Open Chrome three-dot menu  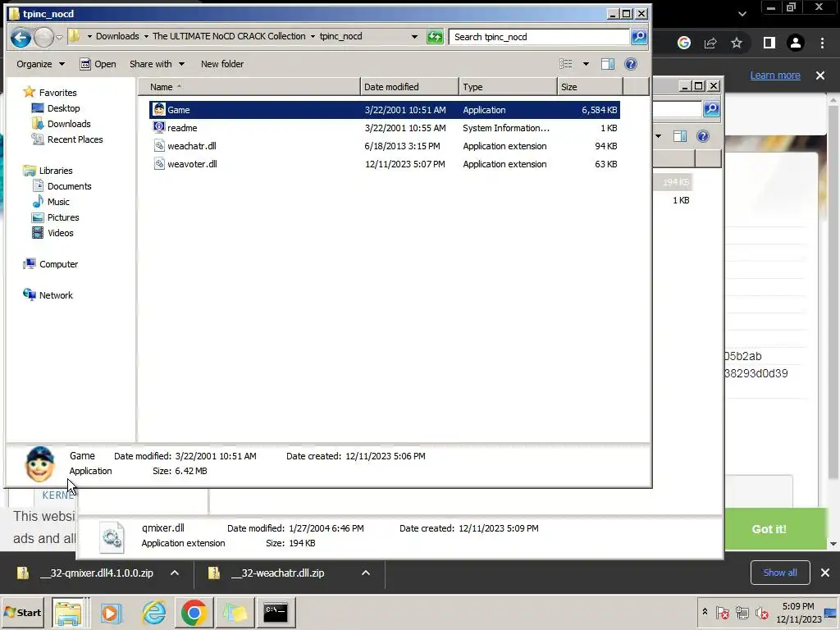(822, 43)
